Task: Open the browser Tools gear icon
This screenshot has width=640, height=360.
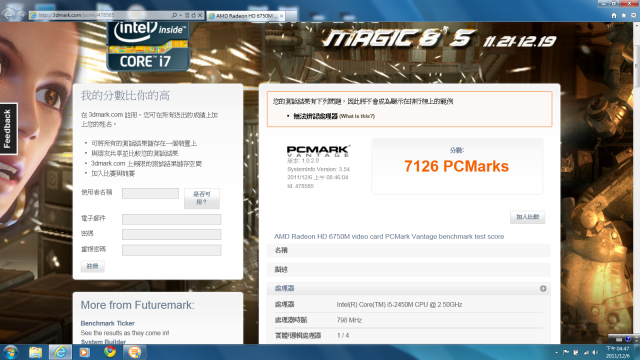Action: click(x=633, y=15)
